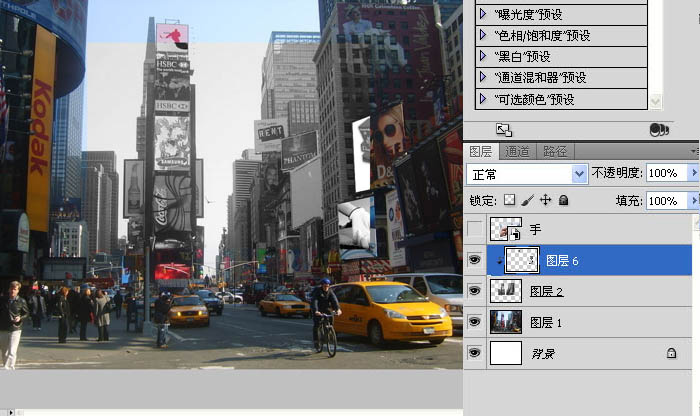Image resolution: width=700 pixels, height=416 pixels.
Task: Click the clip-to-layer circles icon in Adjustments panel
Action: 657,130
